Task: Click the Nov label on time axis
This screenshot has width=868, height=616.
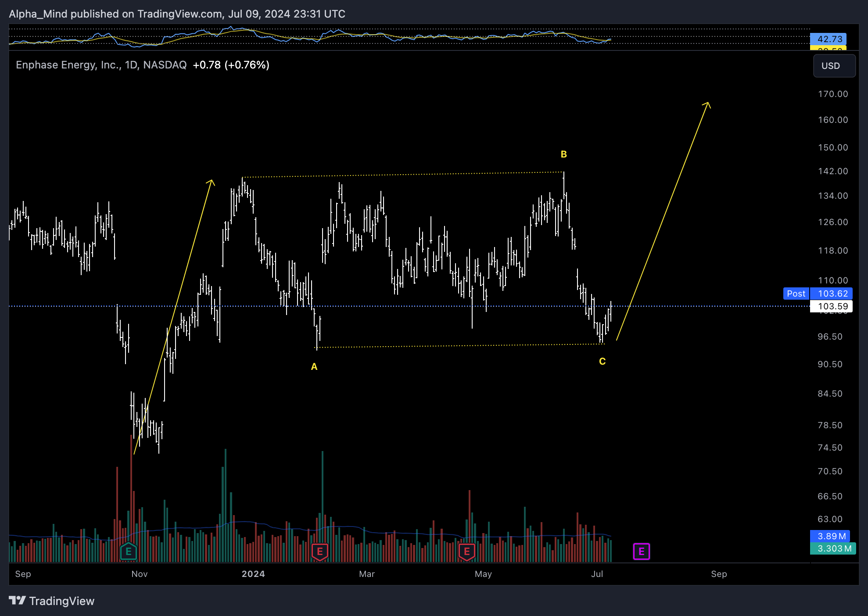Action: [x=140, y=574]
